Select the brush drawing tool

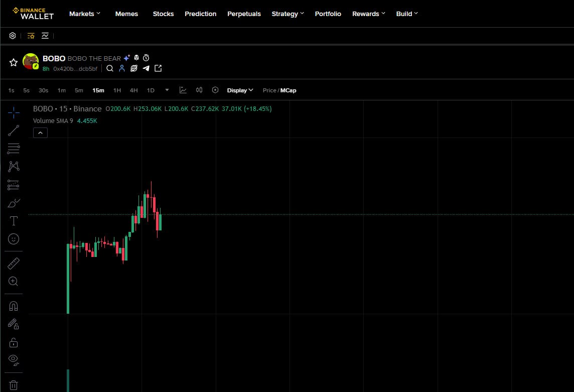(x=14, y=203)
